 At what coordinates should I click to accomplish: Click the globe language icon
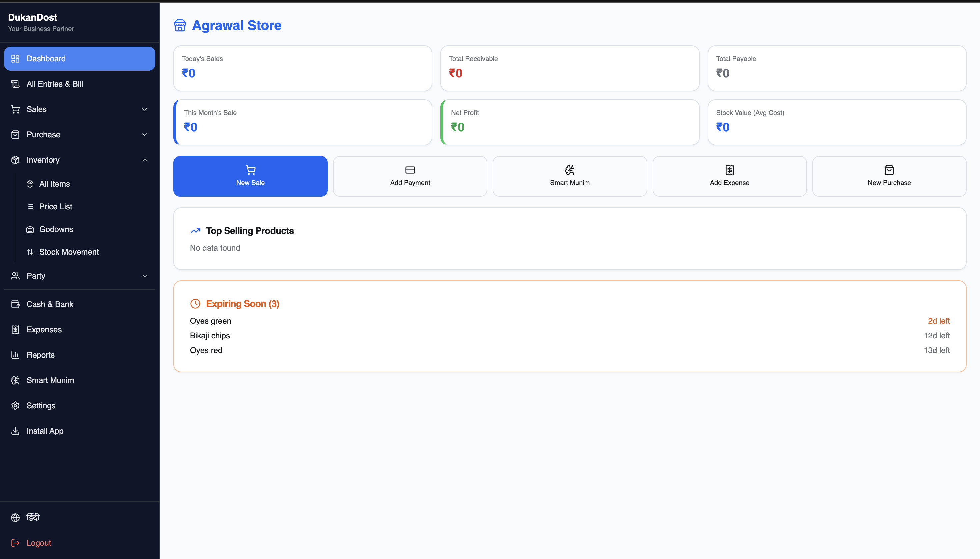point(15,518)
